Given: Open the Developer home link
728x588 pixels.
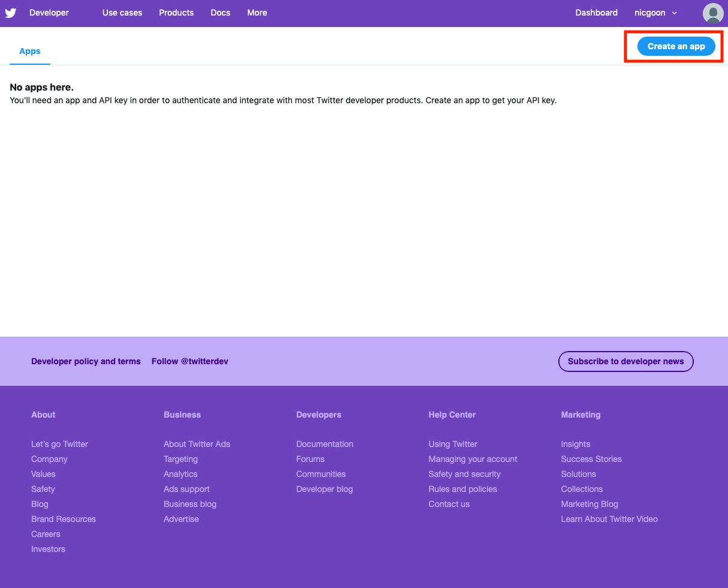Looking at the screenshot, I should (x=49, y=13).
